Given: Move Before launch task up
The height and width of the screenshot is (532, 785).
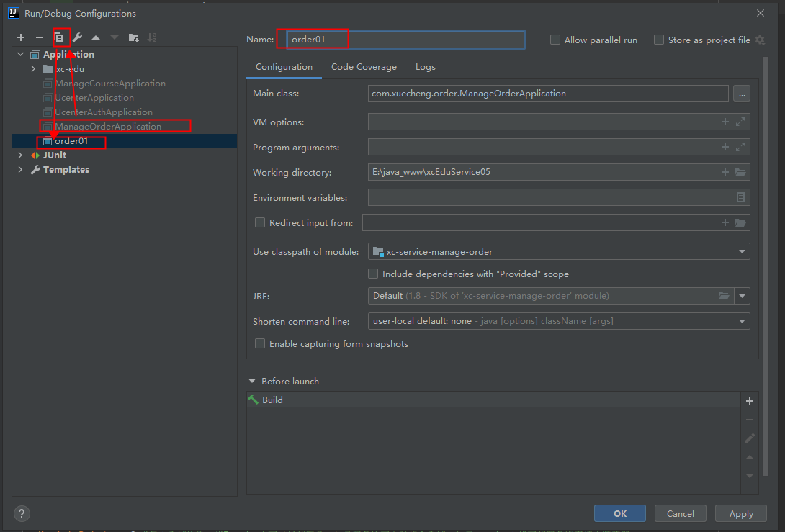Looking at the screenshot, I should click(750, 457).
